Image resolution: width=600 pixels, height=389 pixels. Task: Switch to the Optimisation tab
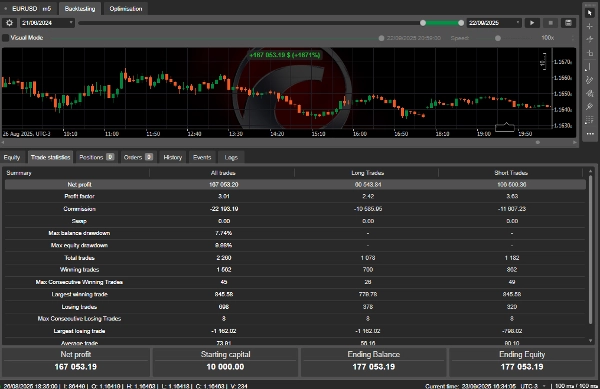(x=126, y=8)
